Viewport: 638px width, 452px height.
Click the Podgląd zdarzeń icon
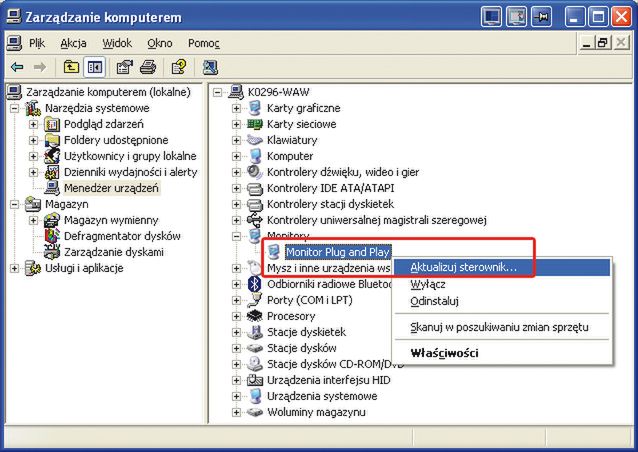click(52, 124)
